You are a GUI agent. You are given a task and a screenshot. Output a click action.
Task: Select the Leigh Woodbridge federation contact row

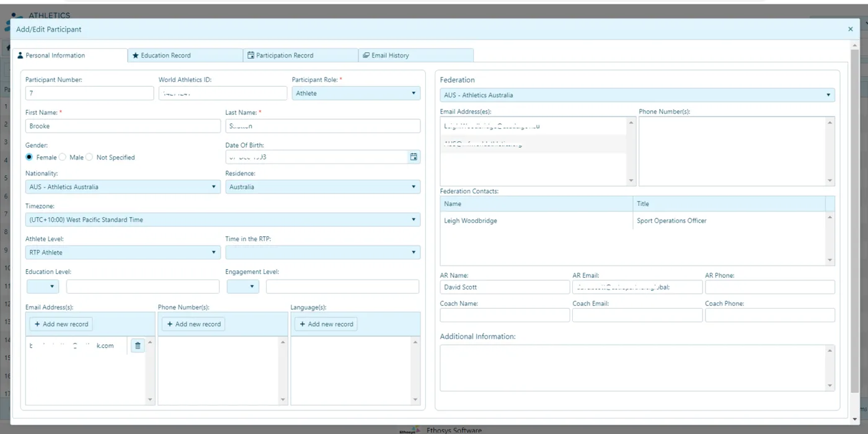click(x=633, y=221)
